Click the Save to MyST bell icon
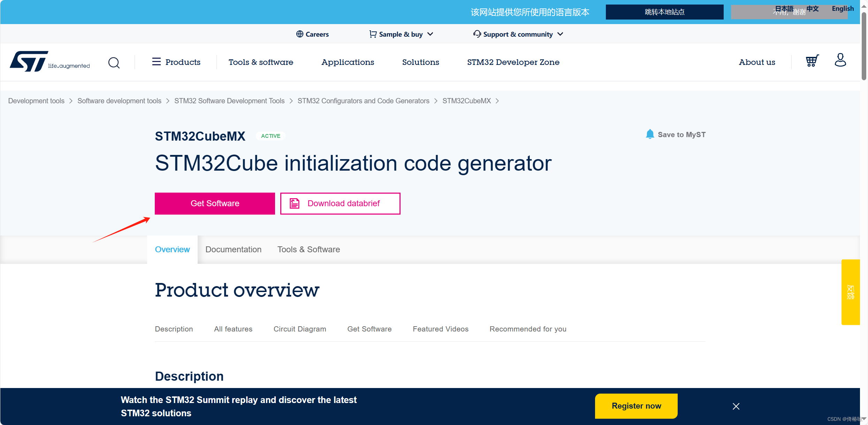 click(x=650, y=134)
